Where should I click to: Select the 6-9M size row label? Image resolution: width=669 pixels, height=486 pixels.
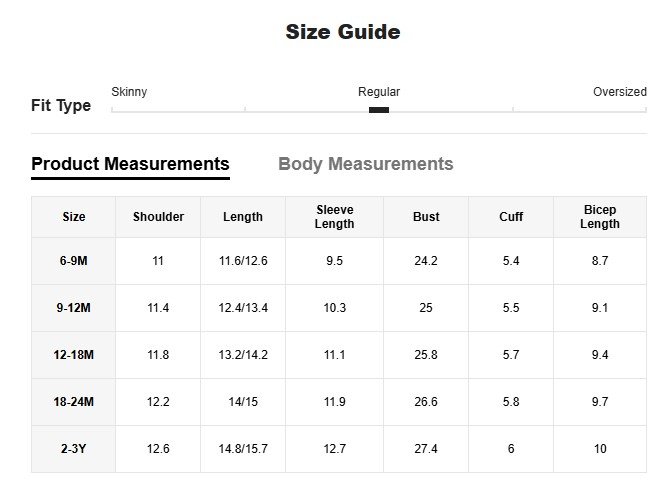tap(74, 261)
